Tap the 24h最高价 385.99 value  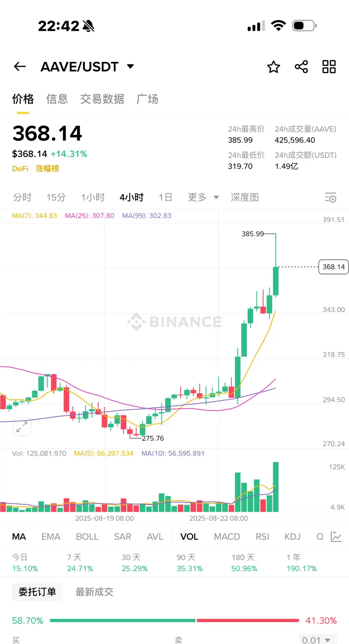[x=240, y=140]
